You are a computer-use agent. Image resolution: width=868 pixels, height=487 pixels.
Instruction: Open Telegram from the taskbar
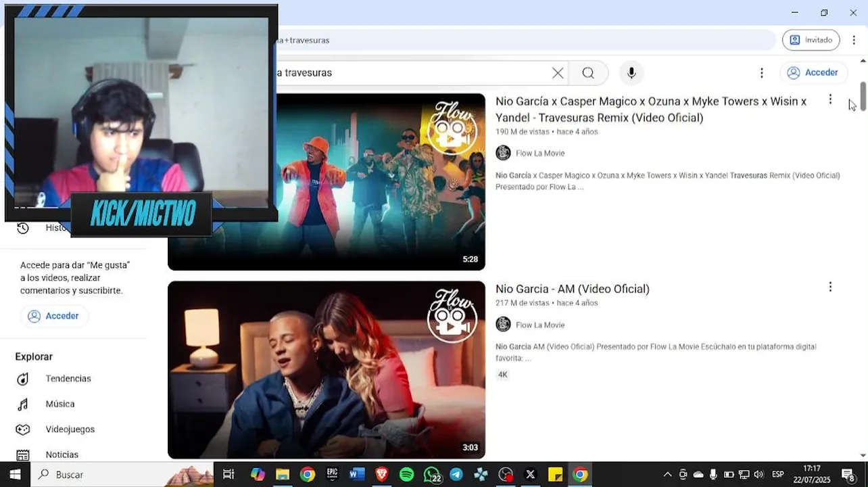tap(456, 474)
